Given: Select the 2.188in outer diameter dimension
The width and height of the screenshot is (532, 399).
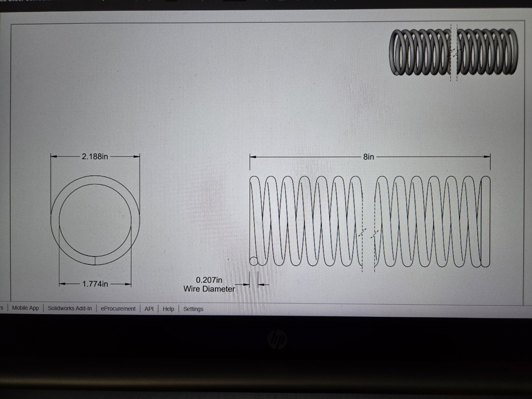Looking at the screenshot, I should pyautogui.click(x=95, y=156).
